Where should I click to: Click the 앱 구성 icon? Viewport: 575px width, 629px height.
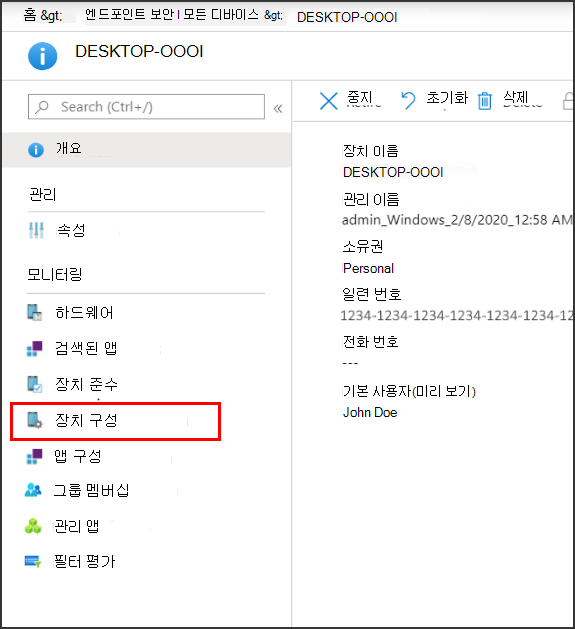(34, 457)
